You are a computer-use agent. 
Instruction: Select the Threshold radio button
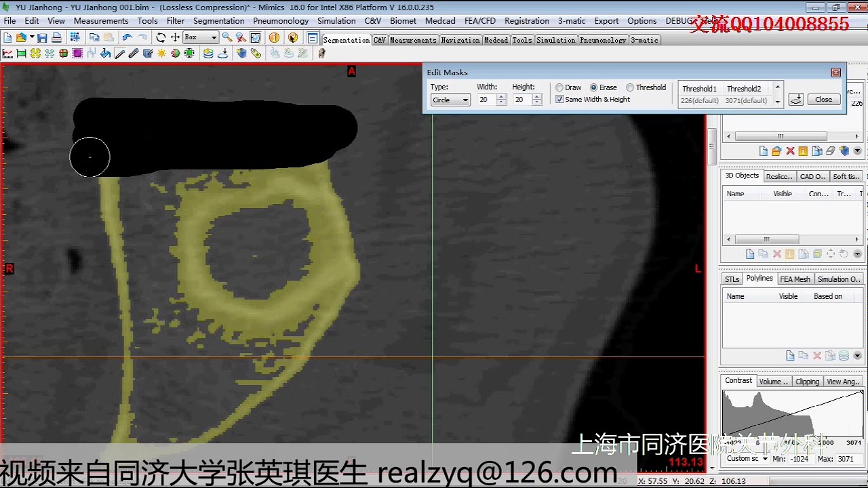pyautogui.click(x=630, y=87)
